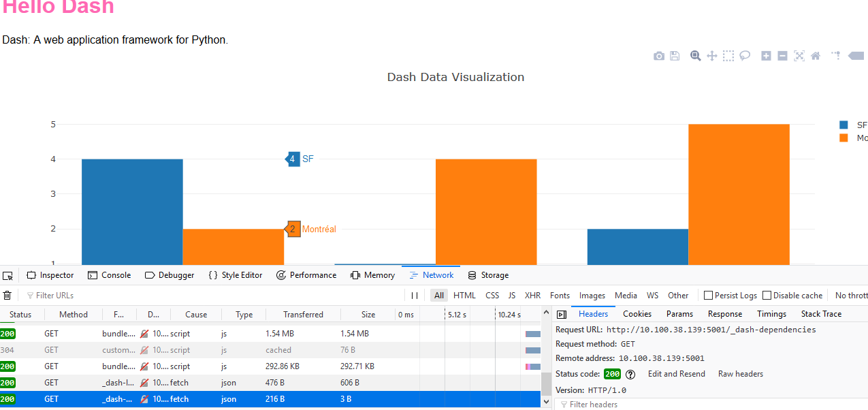Filter requests by JS
868x410 pixels.
point(512,296)
